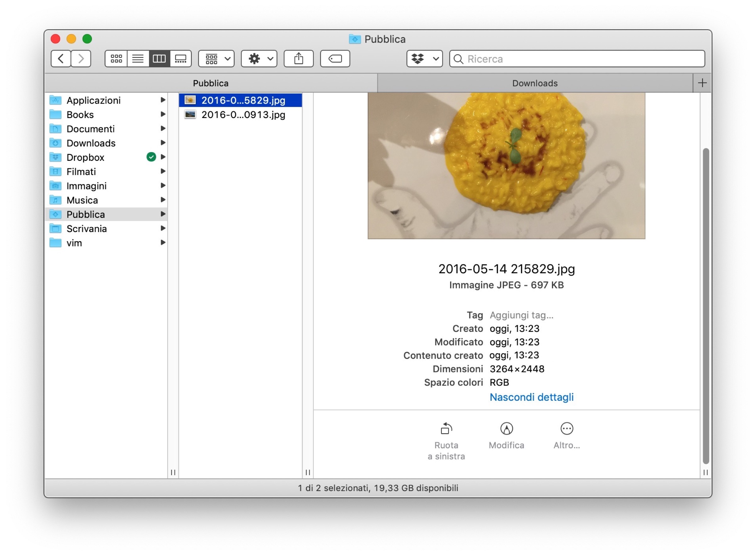Open the group-by arrangement dropdown
Viewport: 756px width, 556px height.
[x=216, y=59]
